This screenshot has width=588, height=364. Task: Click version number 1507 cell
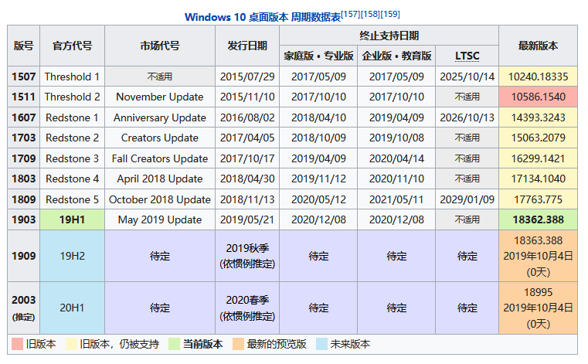(x=24, y=77)
